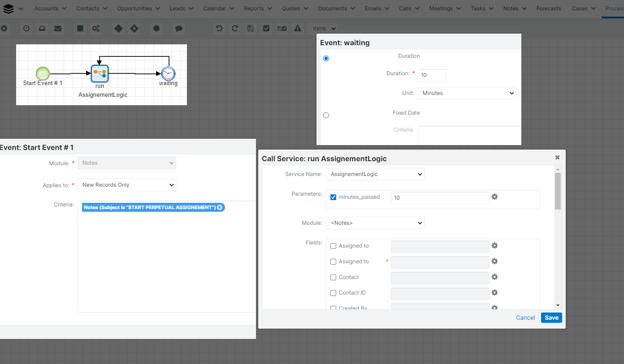This screenshot has width=624, height=364.
Task: Check the Contact ID field checkbox
Action: [333, 293]
